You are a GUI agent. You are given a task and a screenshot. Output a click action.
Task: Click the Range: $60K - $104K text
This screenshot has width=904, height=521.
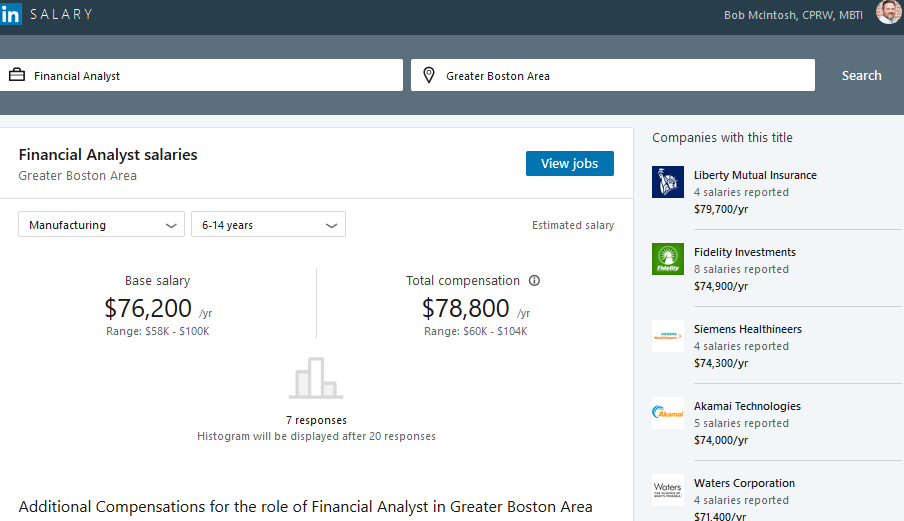(x=476, y=331)
